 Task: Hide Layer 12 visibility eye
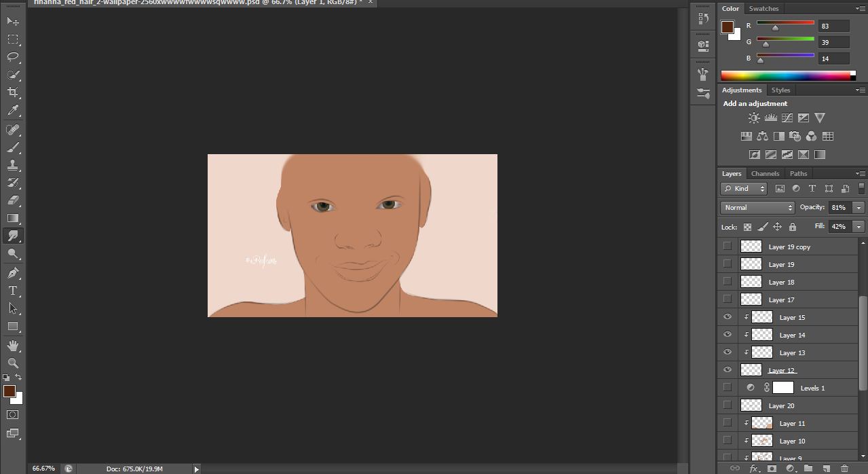(x=728, y=370)
